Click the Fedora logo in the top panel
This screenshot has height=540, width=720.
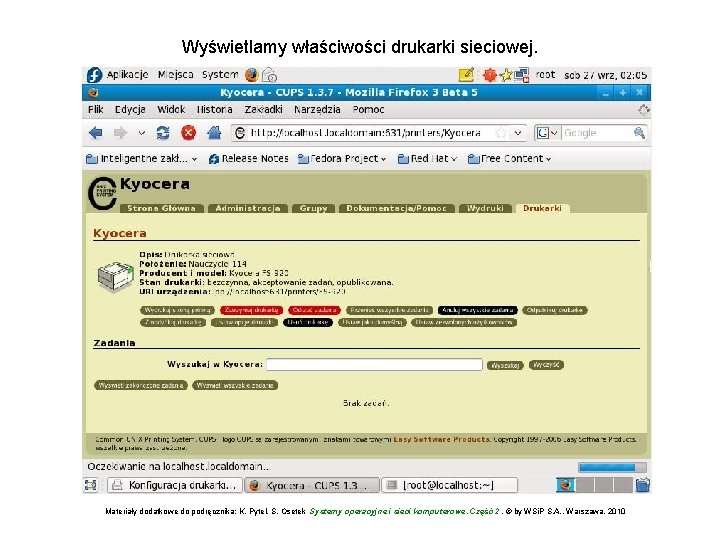click(94, 74)
